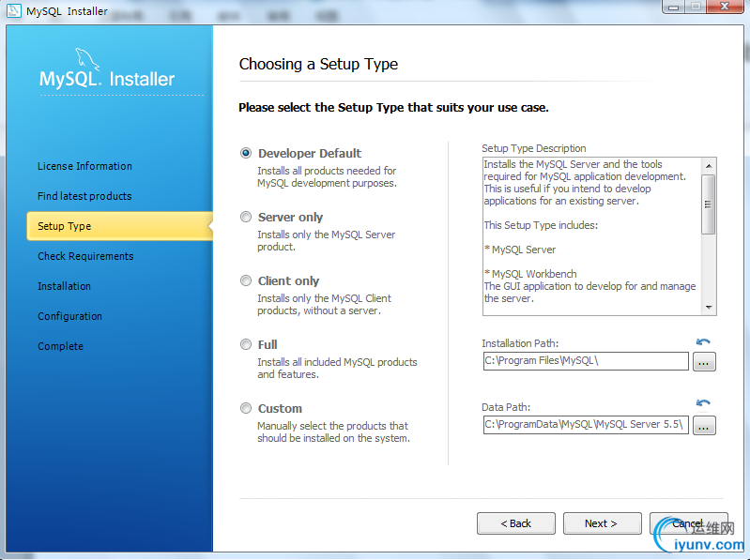Open License Information step in sidebar
This screenshot has height=560, width=750.
coord(84,166)
